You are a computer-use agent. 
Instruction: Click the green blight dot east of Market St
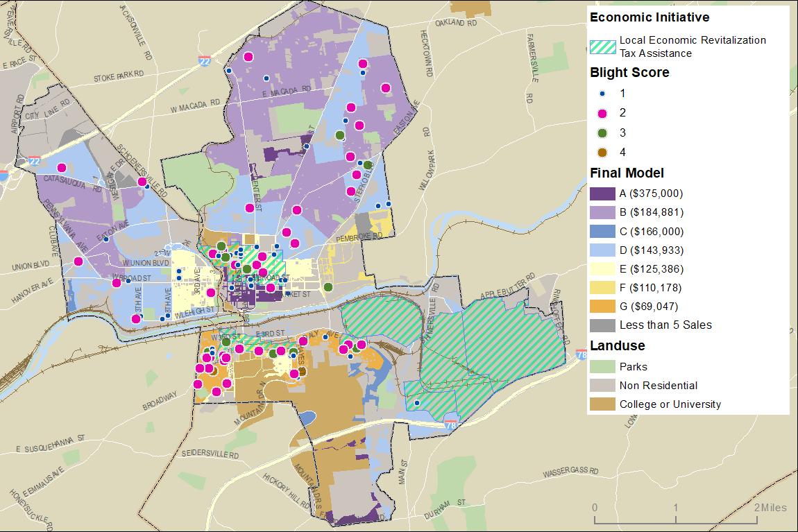tap(328, 287)
